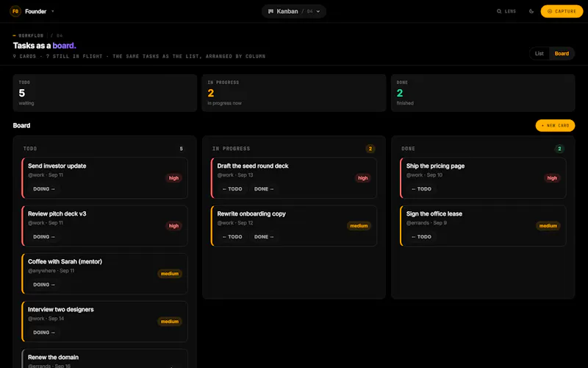Move Send investor update to Doing
Image resolution: width=588 pixels, height=368 pixels.
(44, 189)
